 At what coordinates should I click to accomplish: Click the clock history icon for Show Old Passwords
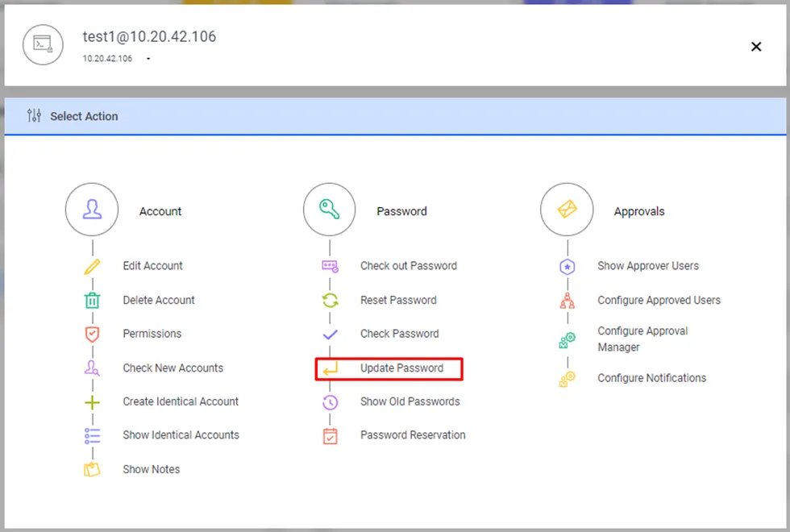(330, 402)
